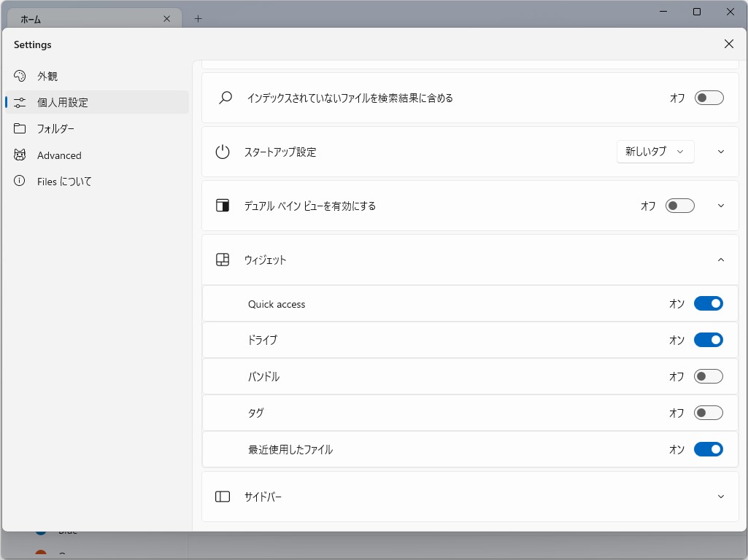Disable the Quick access widget toggle

pos(708,303)
